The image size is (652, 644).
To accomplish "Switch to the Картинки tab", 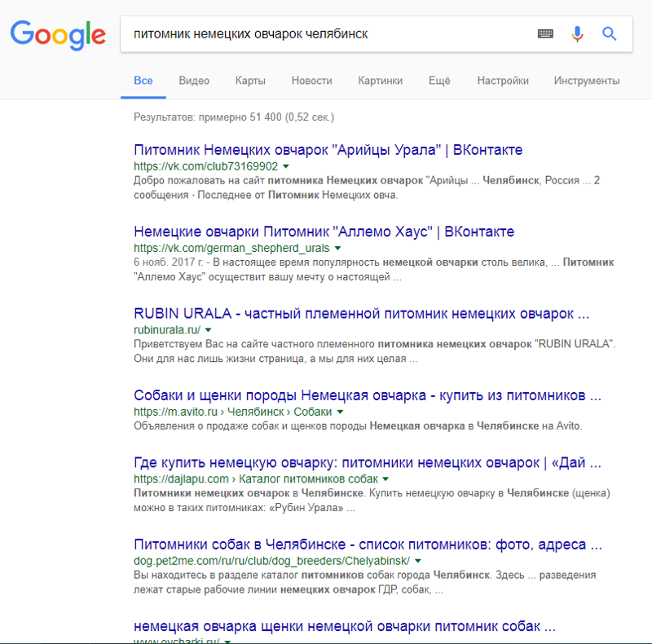I will (381, 81).
